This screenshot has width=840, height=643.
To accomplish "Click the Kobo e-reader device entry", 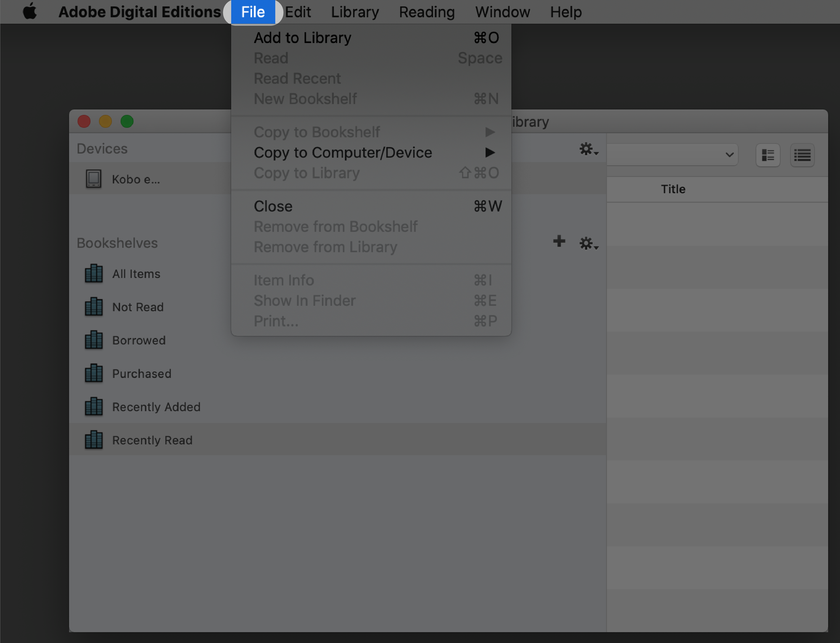I will pos(135,179).
